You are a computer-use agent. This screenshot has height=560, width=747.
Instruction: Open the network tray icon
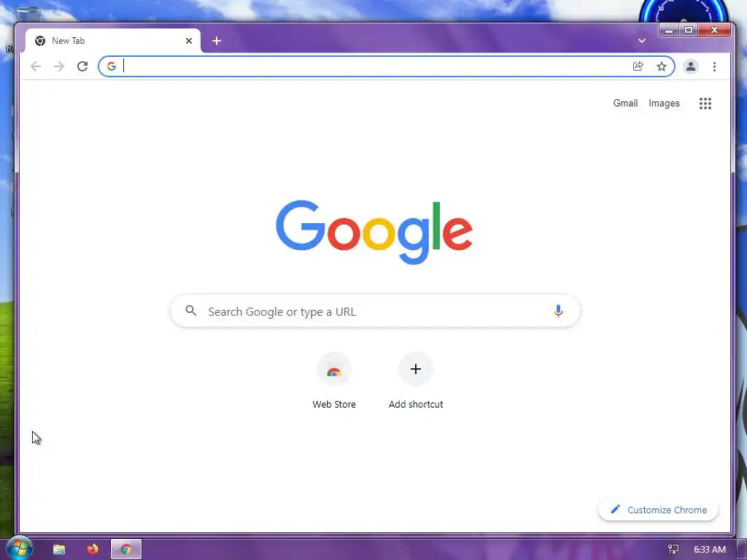point(673,550)
